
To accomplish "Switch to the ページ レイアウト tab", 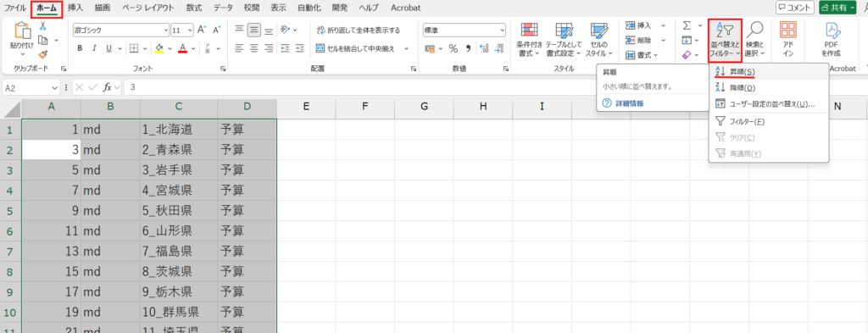I will click(x=147, y=8).
